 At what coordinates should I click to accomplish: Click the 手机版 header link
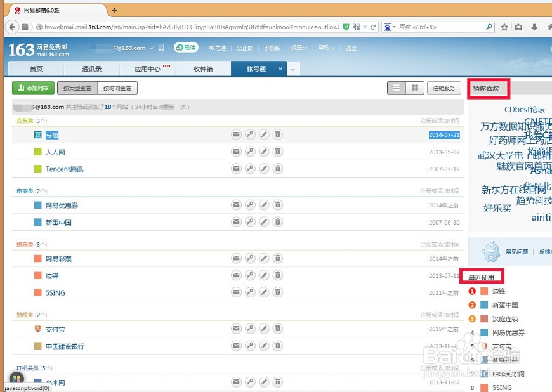tap(272, 48)
